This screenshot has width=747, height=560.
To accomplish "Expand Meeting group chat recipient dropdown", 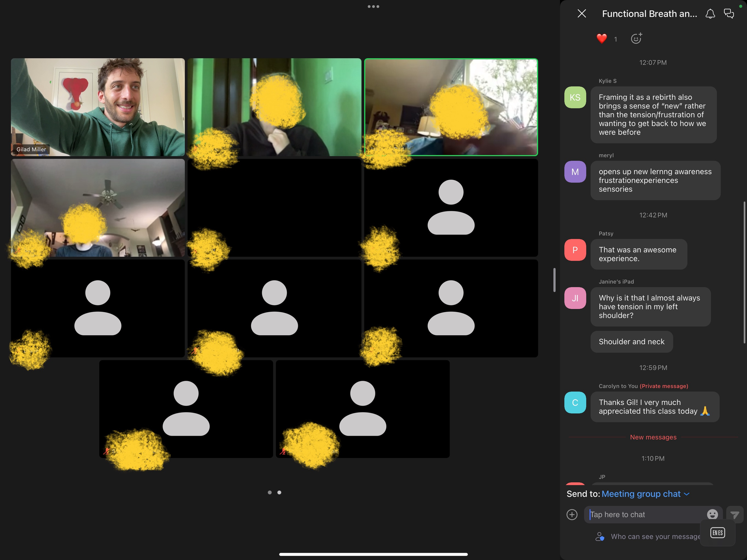I will pos(645,494).
